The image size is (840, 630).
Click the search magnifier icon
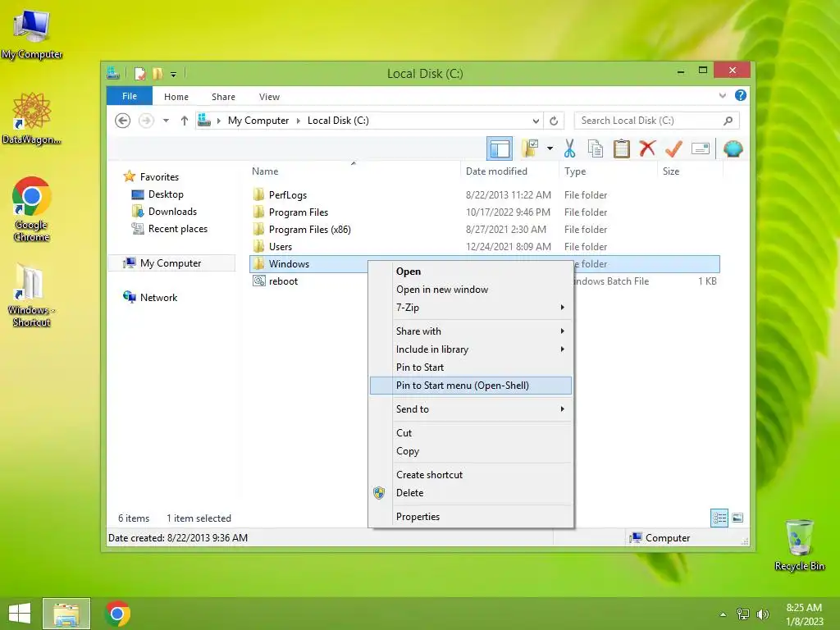coord(728,121)
